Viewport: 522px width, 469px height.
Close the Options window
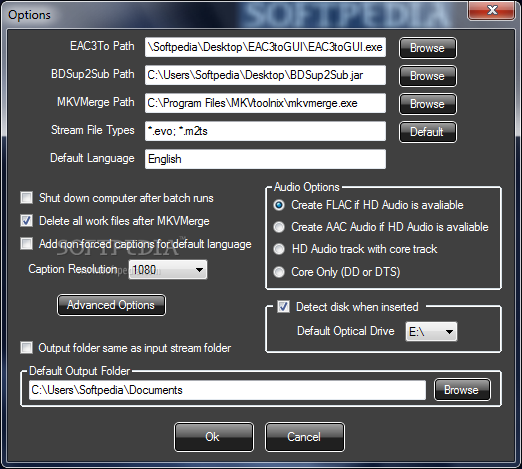tap(492, 11)
